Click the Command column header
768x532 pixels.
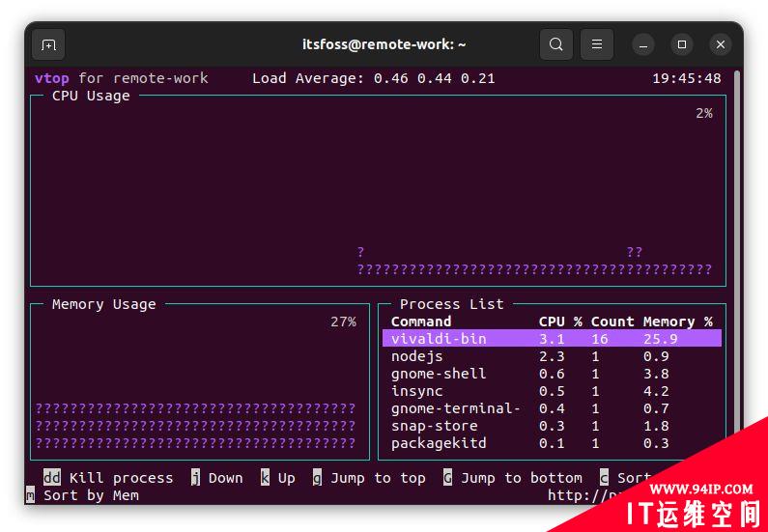[421, 322]
